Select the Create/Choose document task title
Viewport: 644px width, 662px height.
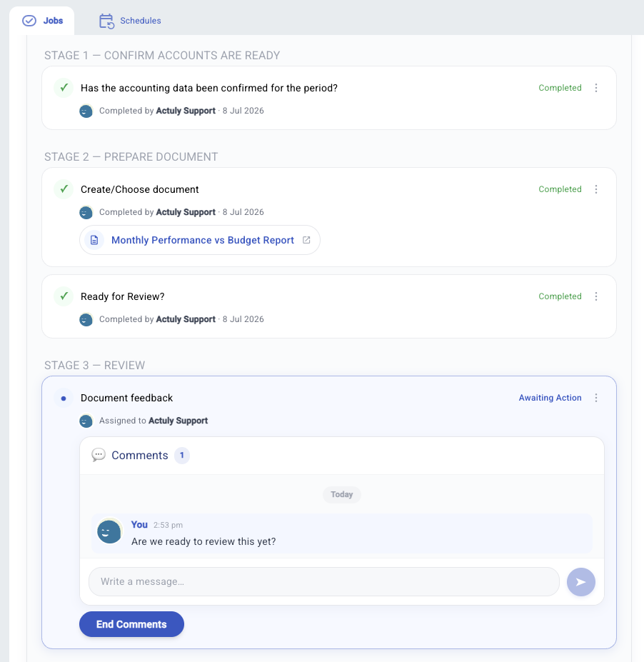click(x=140, y=189)
